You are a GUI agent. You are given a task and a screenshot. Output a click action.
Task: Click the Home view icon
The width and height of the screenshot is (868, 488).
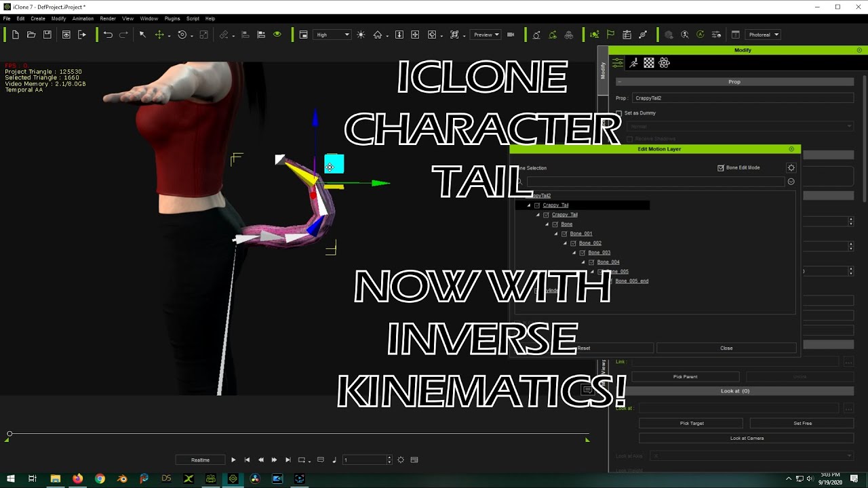(378, 35)
